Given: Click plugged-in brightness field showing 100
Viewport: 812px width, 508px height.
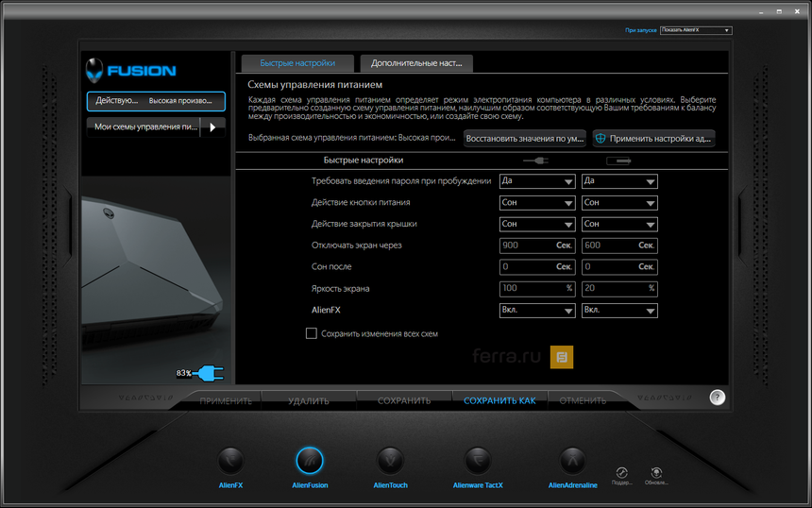Looking at the screenshot, I should click(537, 288).
